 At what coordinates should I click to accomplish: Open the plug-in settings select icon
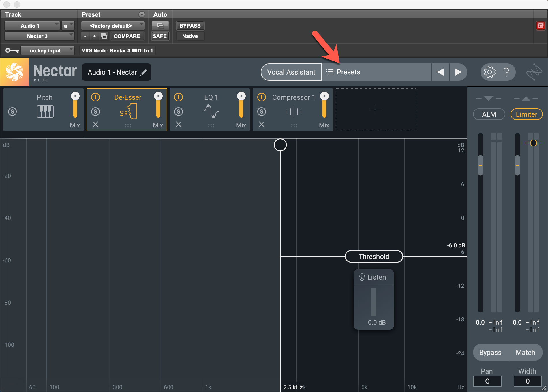tap(104, 36)
